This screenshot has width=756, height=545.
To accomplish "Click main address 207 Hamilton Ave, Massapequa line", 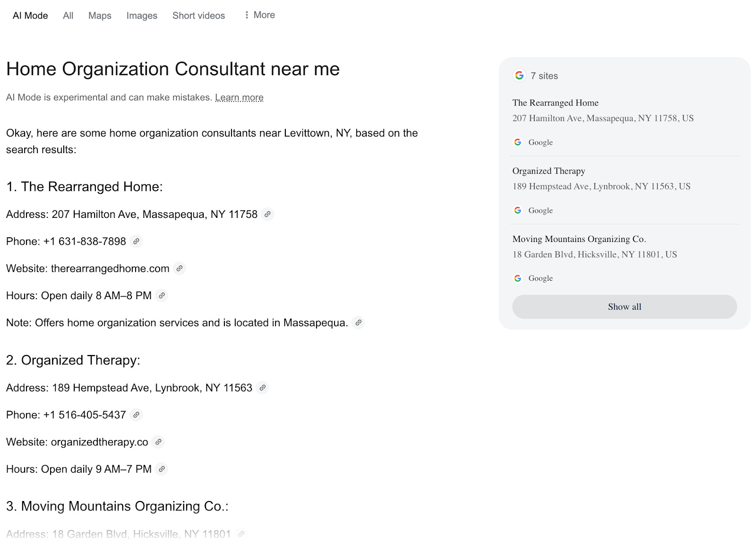I will coord(132,214).
